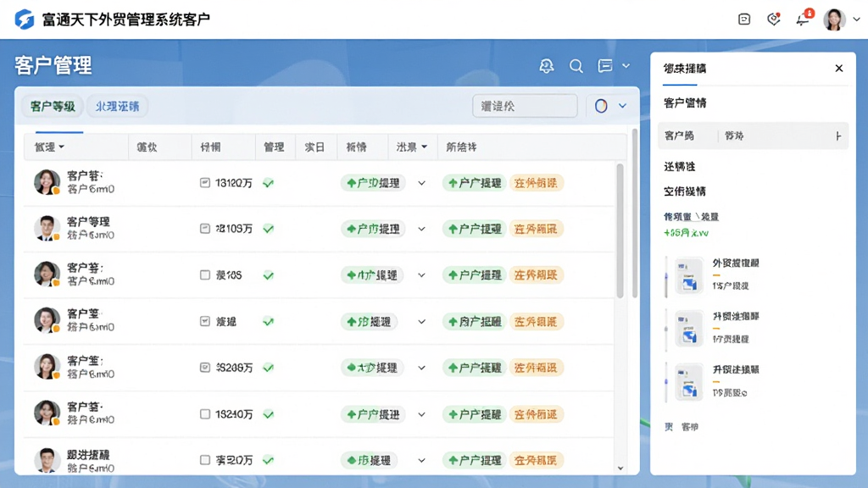Toggle the checkbox next to 13240万
The height and width of the screenshot is (488, 868).
click(x=205, y=413)
